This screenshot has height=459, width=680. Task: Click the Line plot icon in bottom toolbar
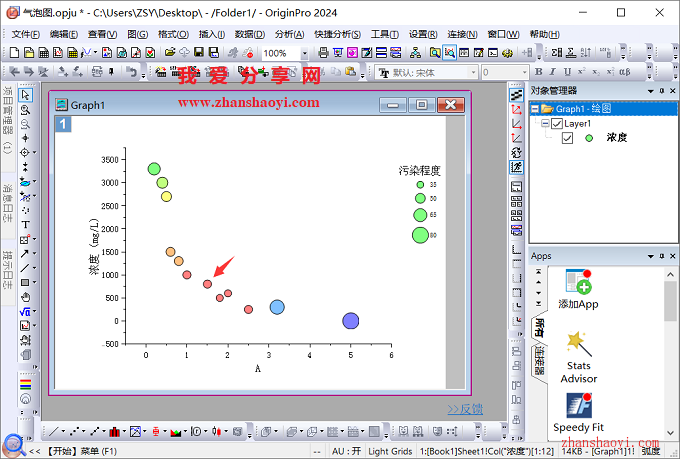(x=54, y=431)
